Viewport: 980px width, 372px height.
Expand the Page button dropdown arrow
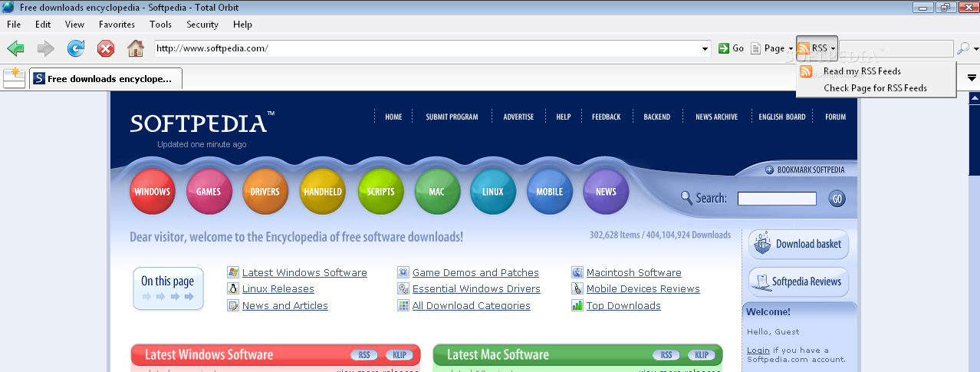tap(791, 48)
